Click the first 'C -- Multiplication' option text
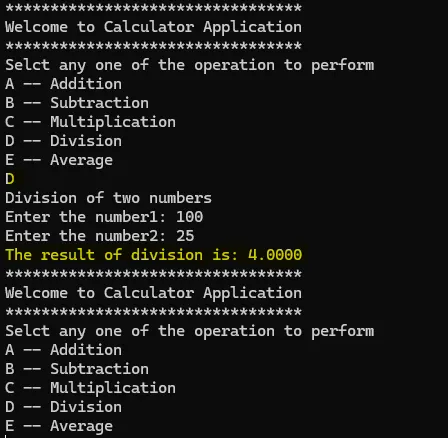The width and height of the screenshot is (448, 438). tap(90, 122)
